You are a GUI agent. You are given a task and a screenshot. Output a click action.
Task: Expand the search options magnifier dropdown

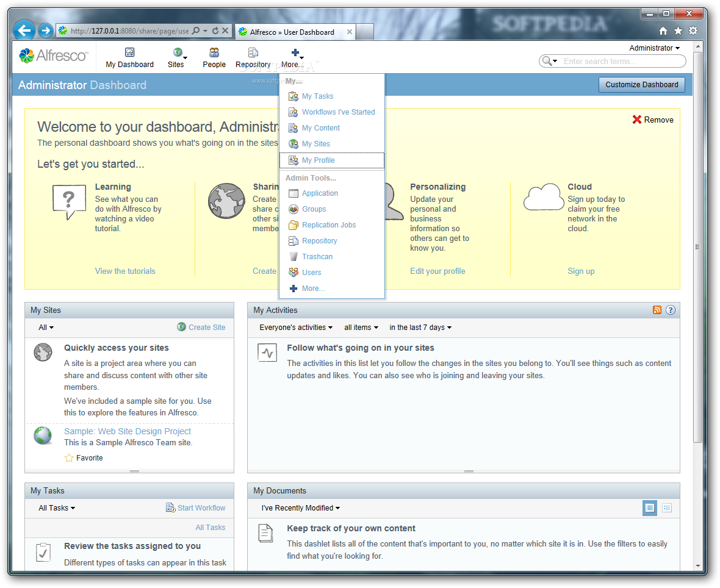pos(549,61)
